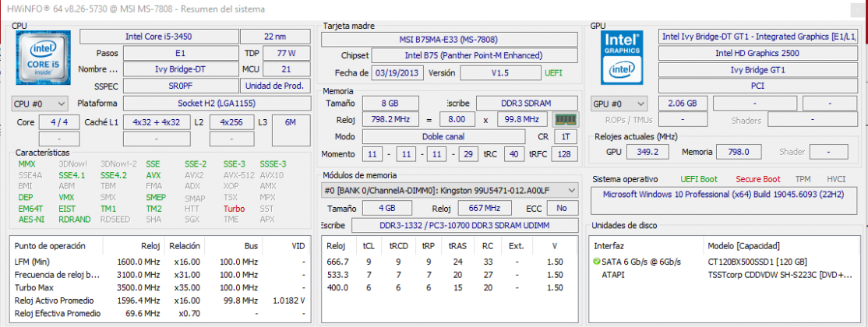Screen dimensions: 868x327
Task: Click the SR0PF SSPEC value
Action: click(x=180, y=86)
